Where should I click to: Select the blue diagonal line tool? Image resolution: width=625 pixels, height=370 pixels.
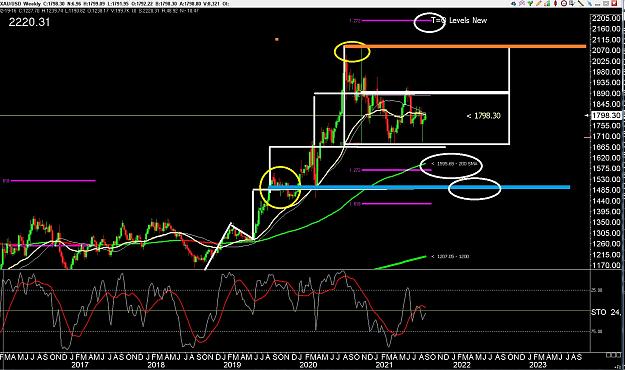[x=590, y=3]
